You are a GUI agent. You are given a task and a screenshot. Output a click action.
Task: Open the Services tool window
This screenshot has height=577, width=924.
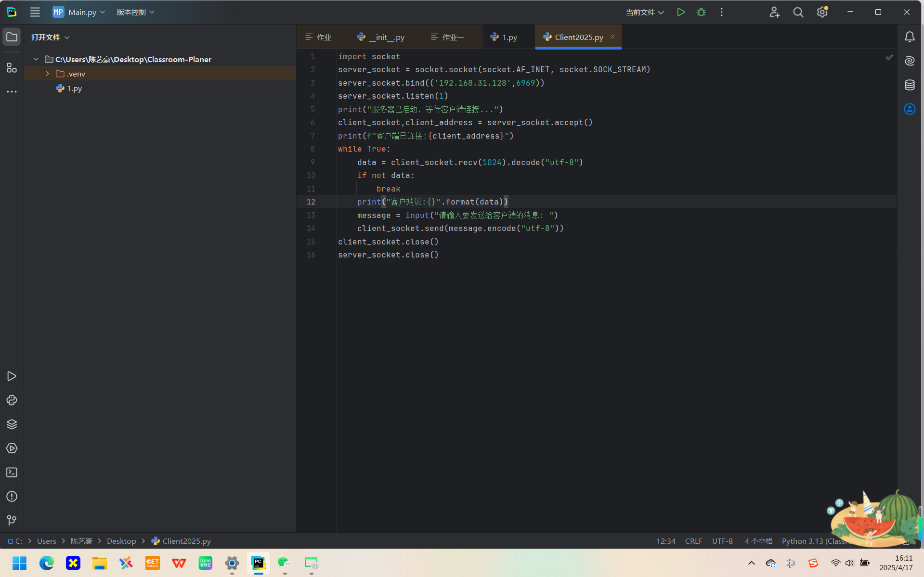coord(12,448)
